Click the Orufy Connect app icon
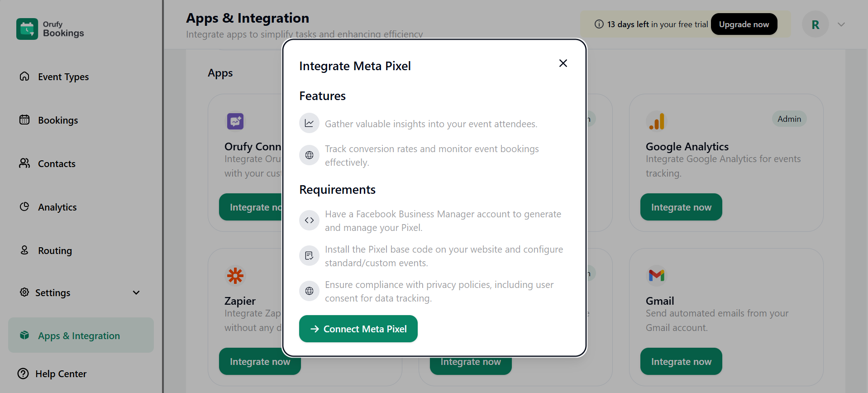 [235, 121]
